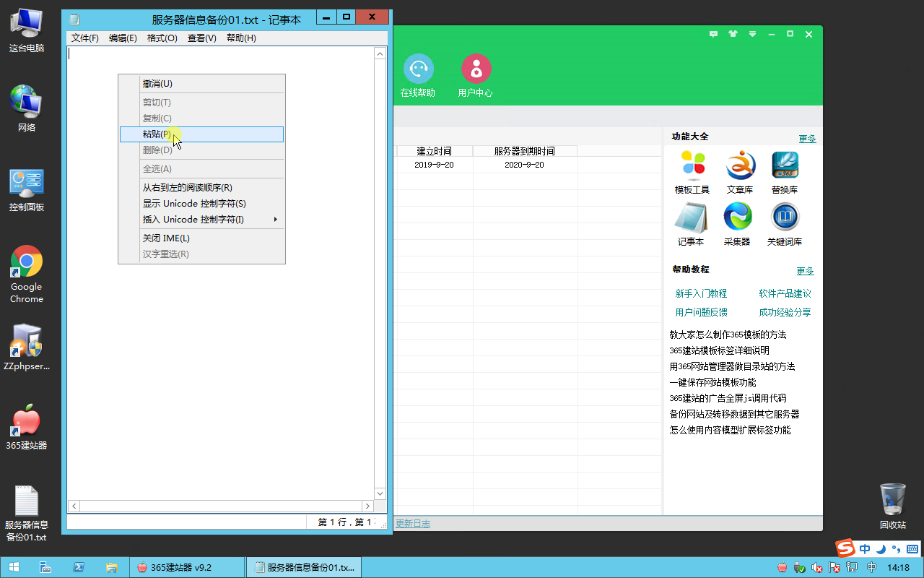Click 更多 link beside 功能大全

pos(807,139)
